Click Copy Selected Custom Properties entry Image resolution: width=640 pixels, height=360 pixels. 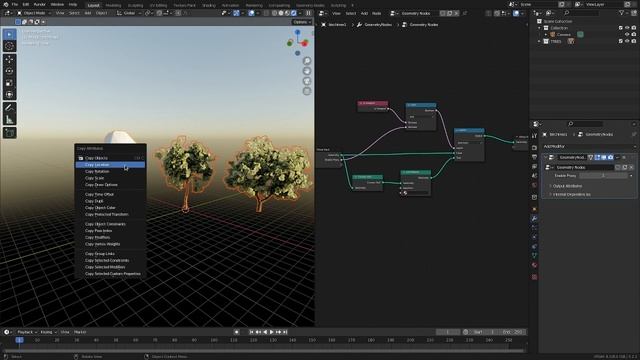(x=110, y=274)
